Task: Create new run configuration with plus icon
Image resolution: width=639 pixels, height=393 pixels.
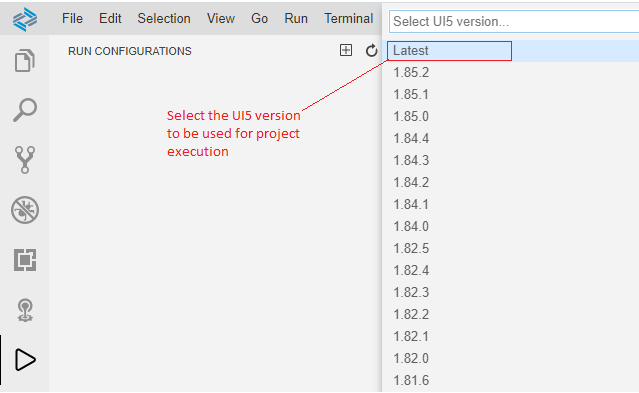Action: (346, 50)
